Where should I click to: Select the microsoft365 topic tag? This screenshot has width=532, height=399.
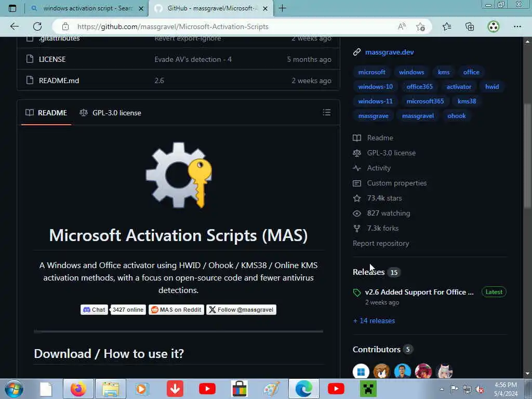pos(425,101)
